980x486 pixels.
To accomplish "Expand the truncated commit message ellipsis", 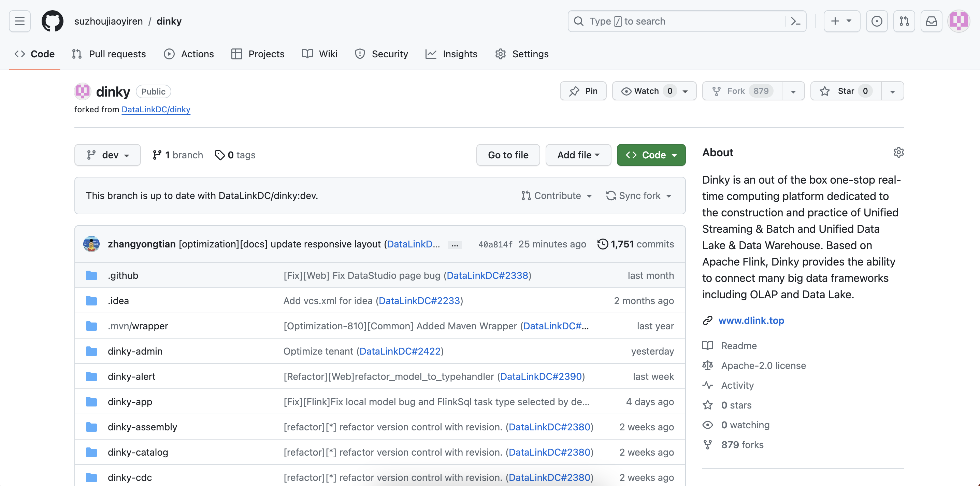I will (x=455, y=245).
